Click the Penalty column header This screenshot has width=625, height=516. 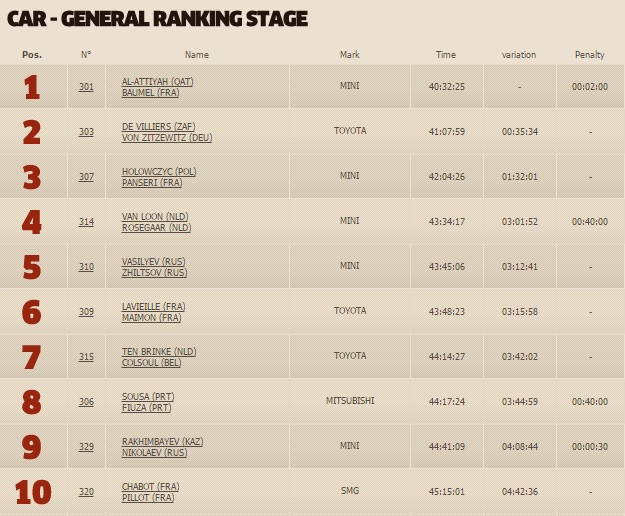click(589, 55)
